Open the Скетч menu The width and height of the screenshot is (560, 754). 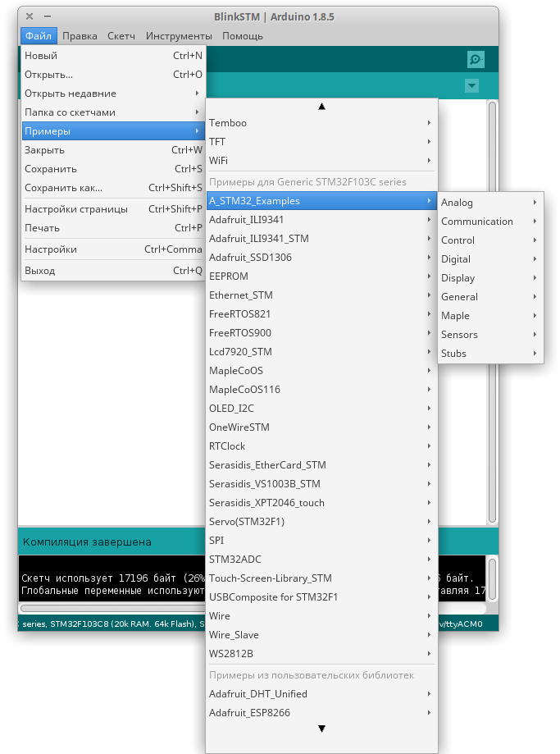[x=121, y=36]
